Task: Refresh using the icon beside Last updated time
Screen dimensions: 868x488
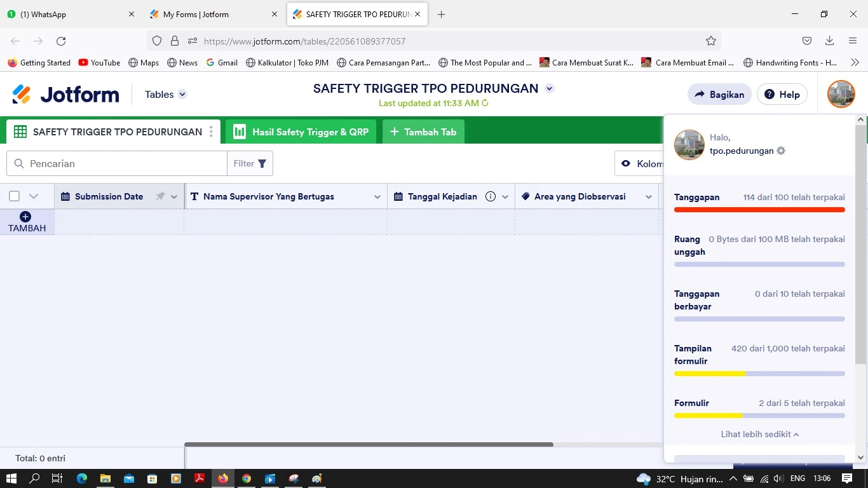Action: [x=484, y=103]
